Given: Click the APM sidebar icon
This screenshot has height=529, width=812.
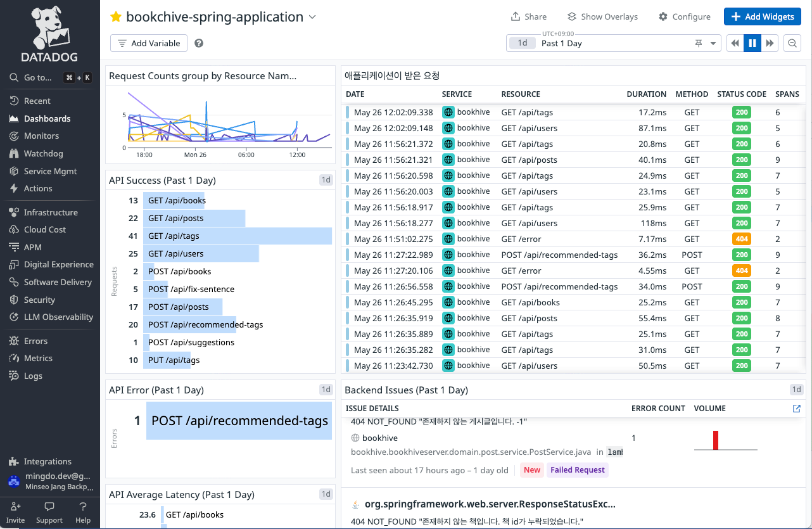Looking at the screenshot, I should [14, 247].
